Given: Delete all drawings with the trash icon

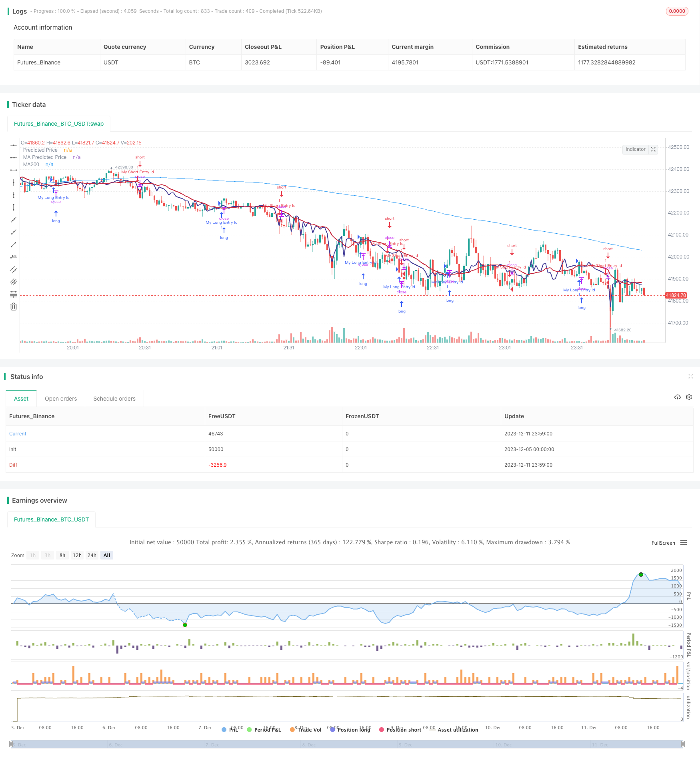Looking at the screenshot, I should coord(14,307).
